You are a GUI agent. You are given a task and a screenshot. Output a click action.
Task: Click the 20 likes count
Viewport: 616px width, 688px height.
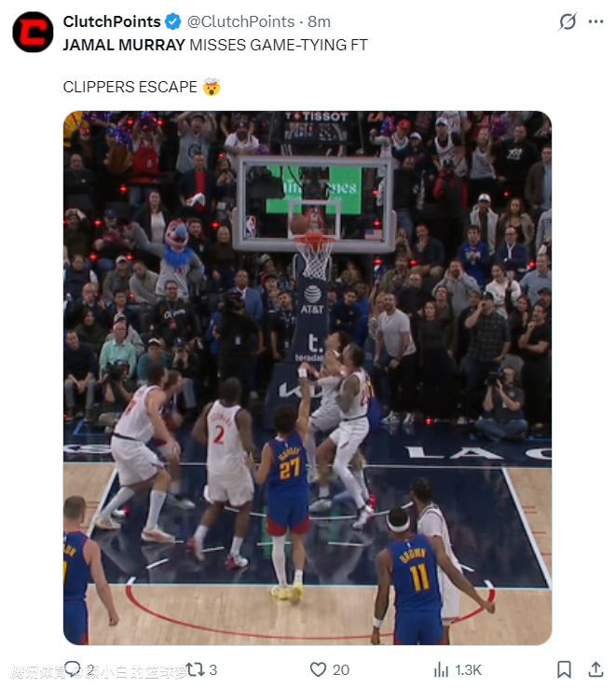(x=341, y=670)
